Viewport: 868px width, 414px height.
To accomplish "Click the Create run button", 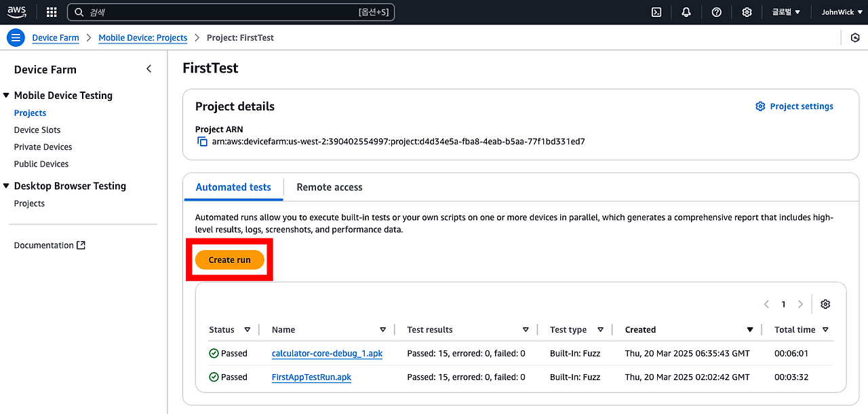I will pyautogui.click(x=229, y=260).
